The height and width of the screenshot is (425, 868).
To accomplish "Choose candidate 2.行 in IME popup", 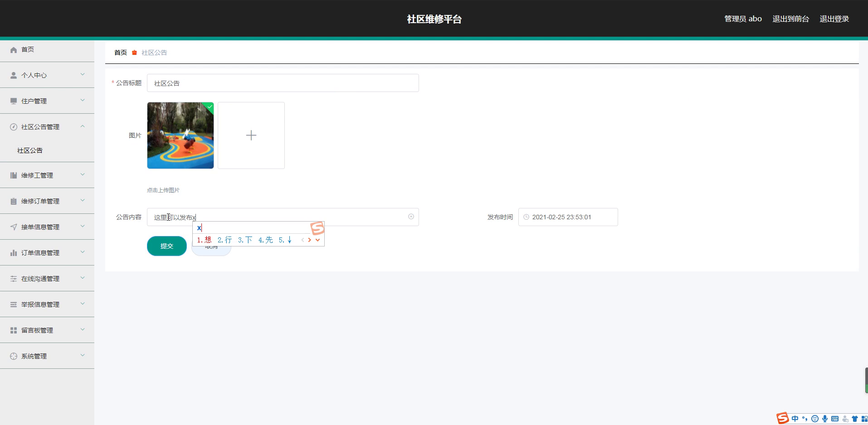I will pos(224,240).
